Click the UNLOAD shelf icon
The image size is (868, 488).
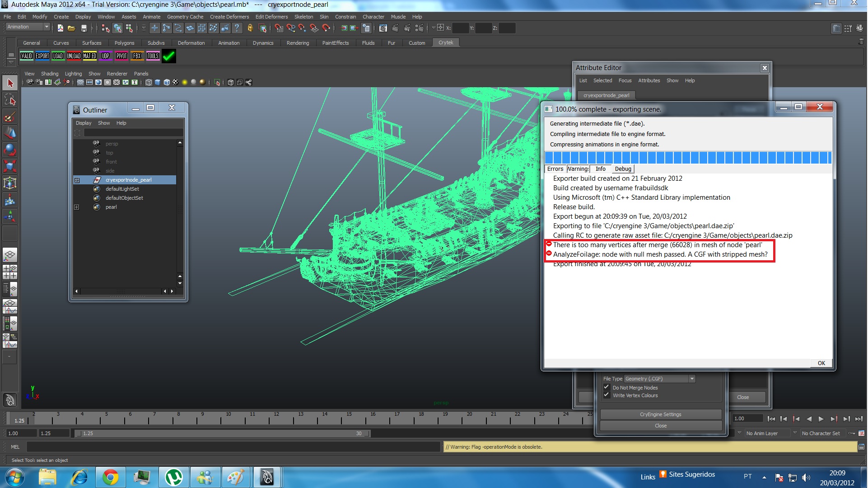74,56
